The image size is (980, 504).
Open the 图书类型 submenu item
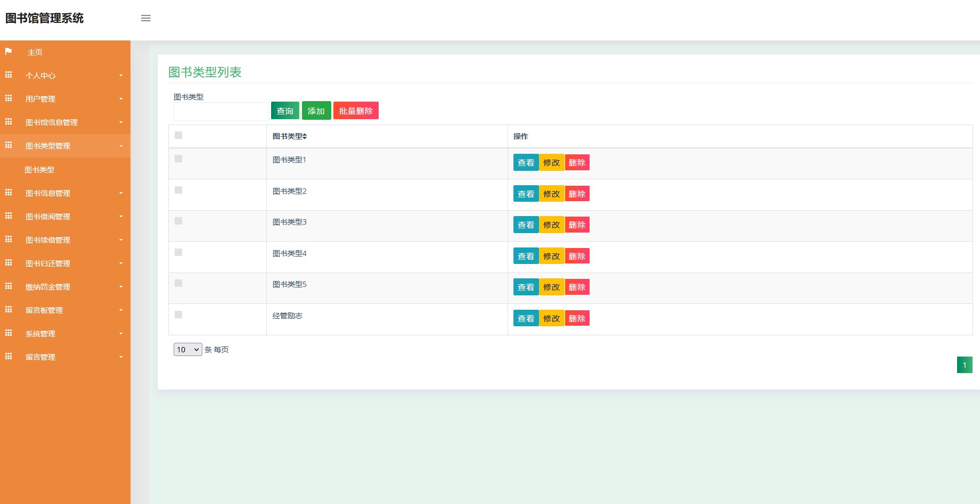coord(65,170)
